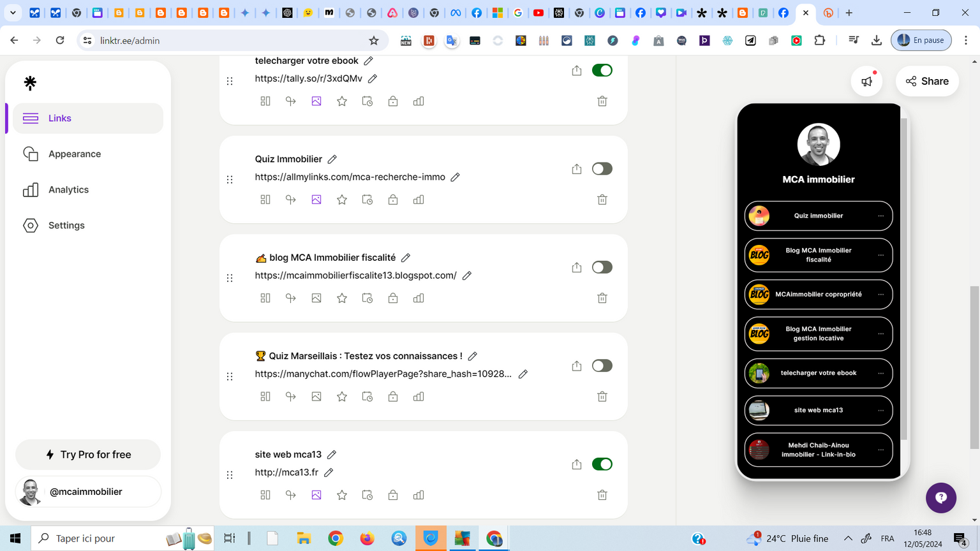
Task: Open Firefox from the taskbar
Action: (367, 538)
